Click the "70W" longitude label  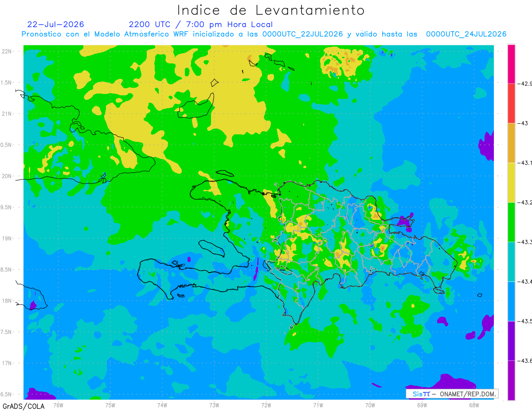click(x=370, y=404)
